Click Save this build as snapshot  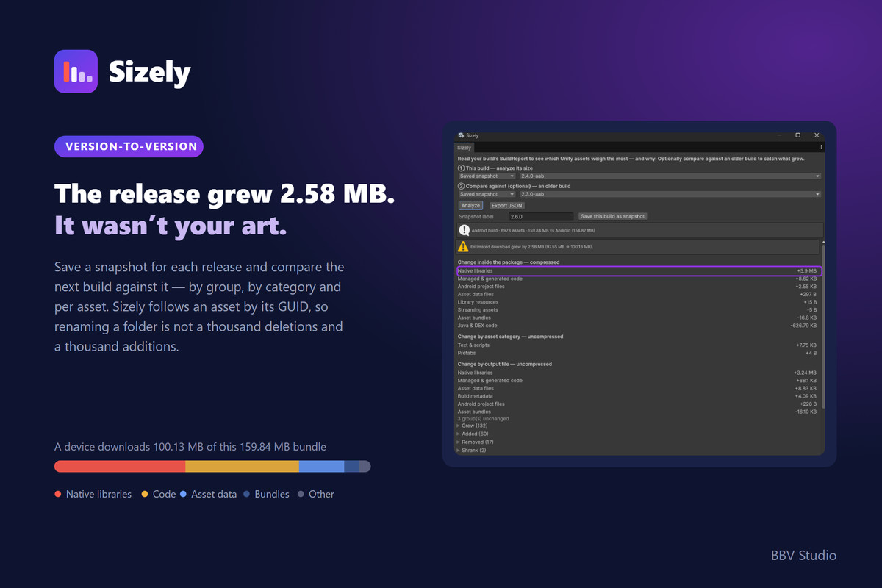[x=612, y=216]
